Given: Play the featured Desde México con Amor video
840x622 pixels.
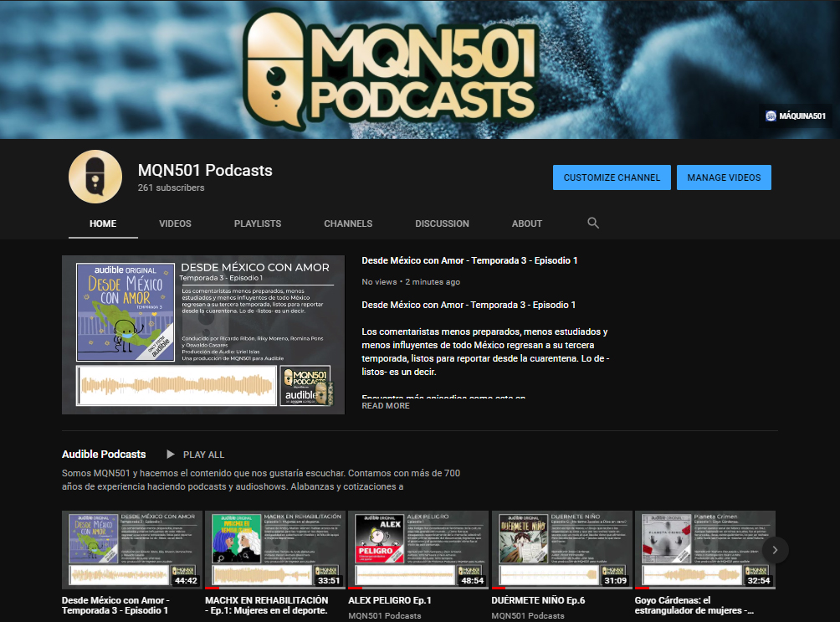Looking at the screenshot, I should click(203, 335).
